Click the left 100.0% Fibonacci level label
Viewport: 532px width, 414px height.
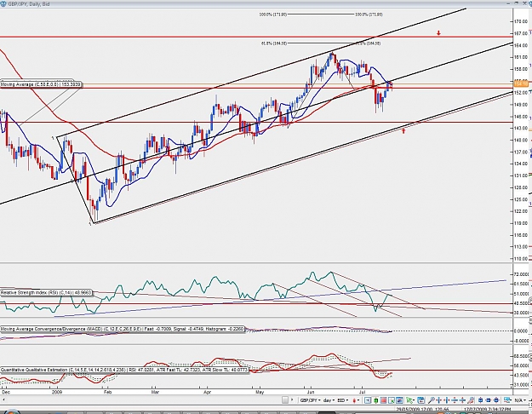coord(273,14)
